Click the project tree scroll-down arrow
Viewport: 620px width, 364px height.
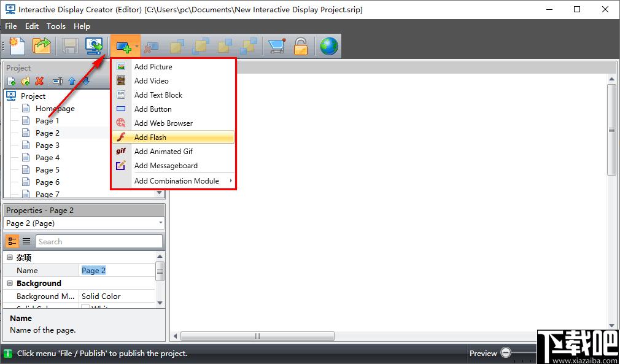click(x=160, y=193)
